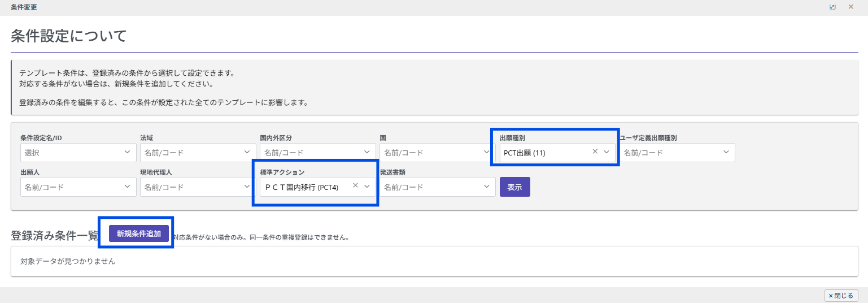
Task: Click the 新規条件追加 button
Action: [139, 233]
